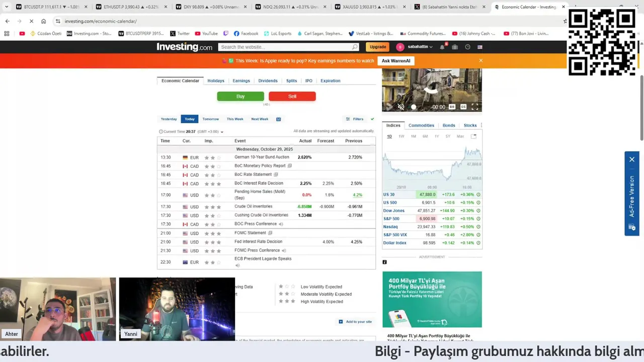Select the Commodities market tab
Screen dimensions: 644x362
pyautogui.click(x=421, y=125)
